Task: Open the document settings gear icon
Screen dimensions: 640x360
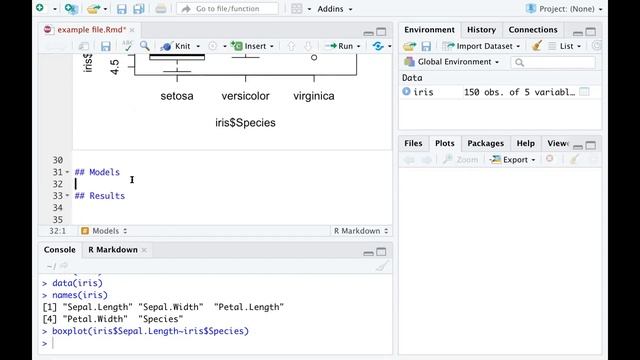Action: pos(213,46)
